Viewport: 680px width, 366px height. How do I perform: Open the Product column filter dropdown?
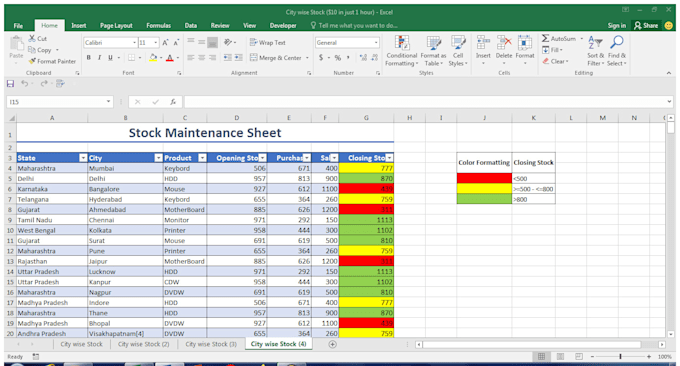[202, 158]
